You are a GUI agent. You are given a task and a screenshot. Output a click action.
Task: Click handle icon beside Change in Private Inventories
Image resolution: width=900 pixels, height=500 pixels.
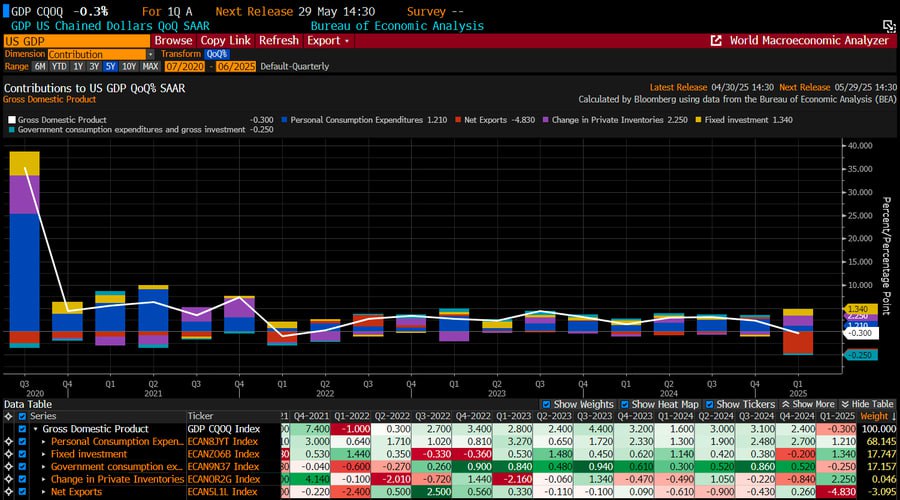[x=9, y=479]
